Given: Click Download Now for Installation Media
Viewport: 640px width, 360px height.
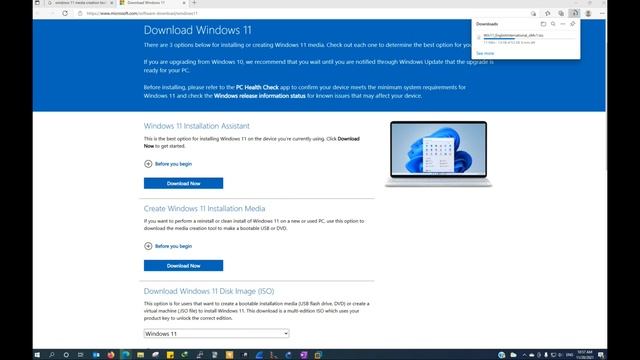Looking at the screenshot, I should (183, 266).
